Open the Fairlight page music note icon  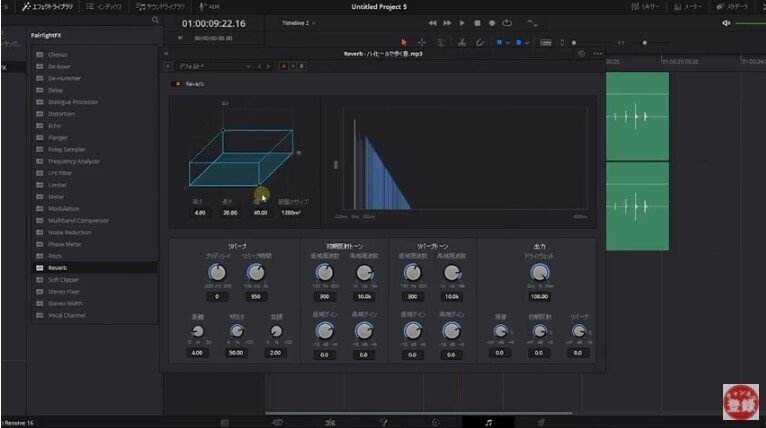pyautogui.click(x=487, y=422)
